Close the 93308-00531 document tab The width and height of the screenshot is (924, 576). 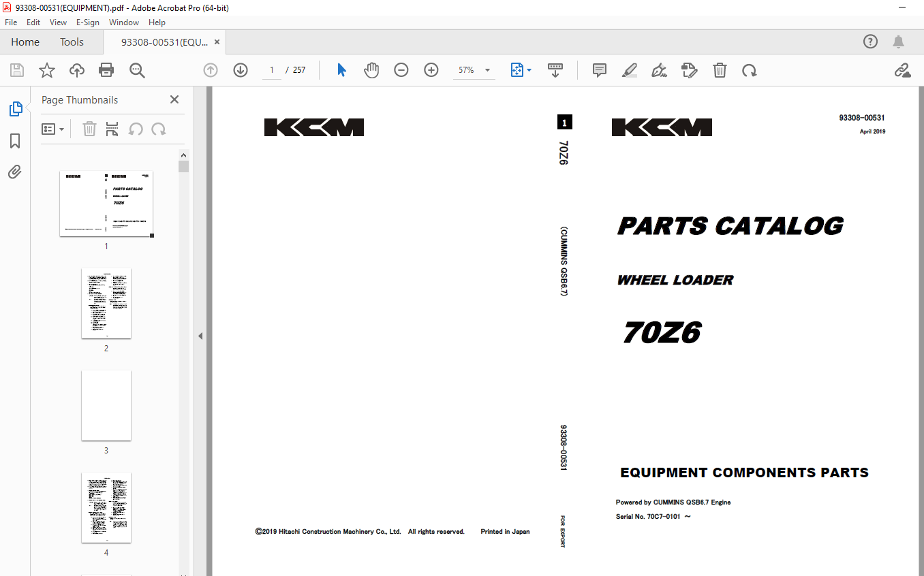pyautogui.click(x=217, y=42)
